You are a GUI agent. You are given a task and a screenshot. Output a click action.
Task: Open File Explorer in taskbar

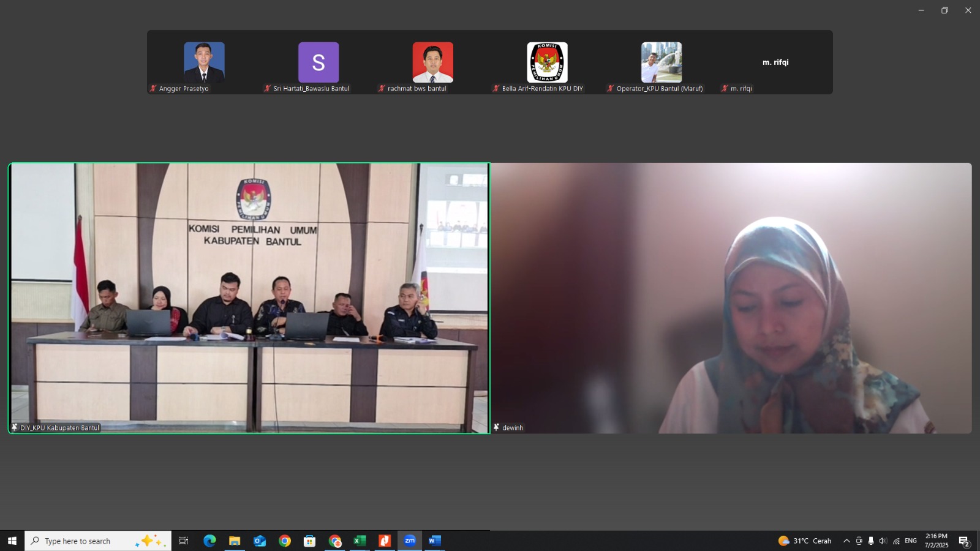(235, 541)
